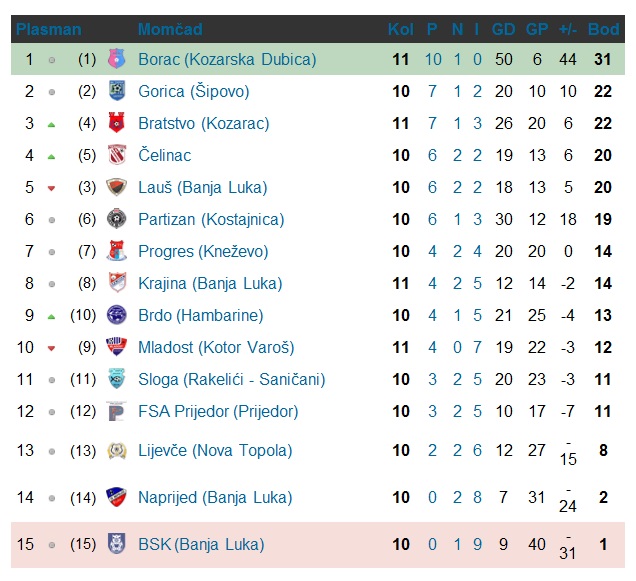Viewport: 636px width, 581px height.
Task: Click the Partizan (Kostajnica) club crest
Action: [116, 220]
